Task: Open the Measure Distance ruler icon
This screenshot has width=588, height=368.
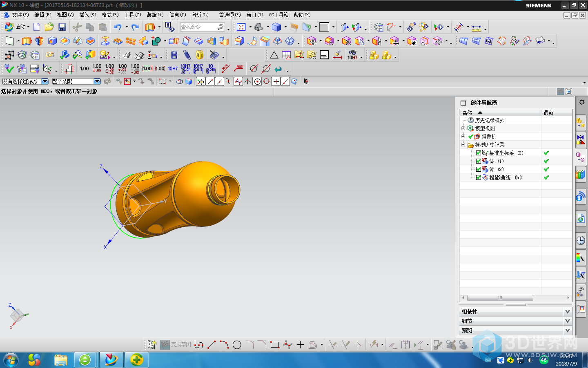Action: tap(476, 27)
